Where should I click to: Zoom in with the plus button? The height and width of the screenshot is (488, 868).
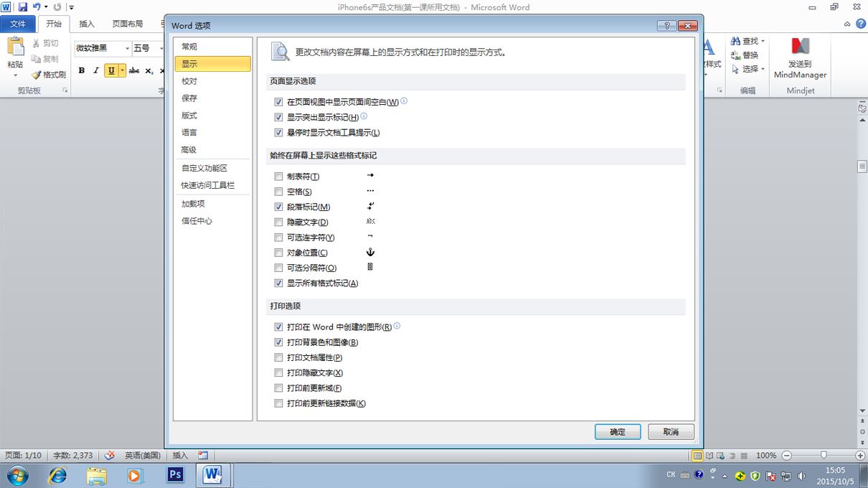click(x=860, y=456)
